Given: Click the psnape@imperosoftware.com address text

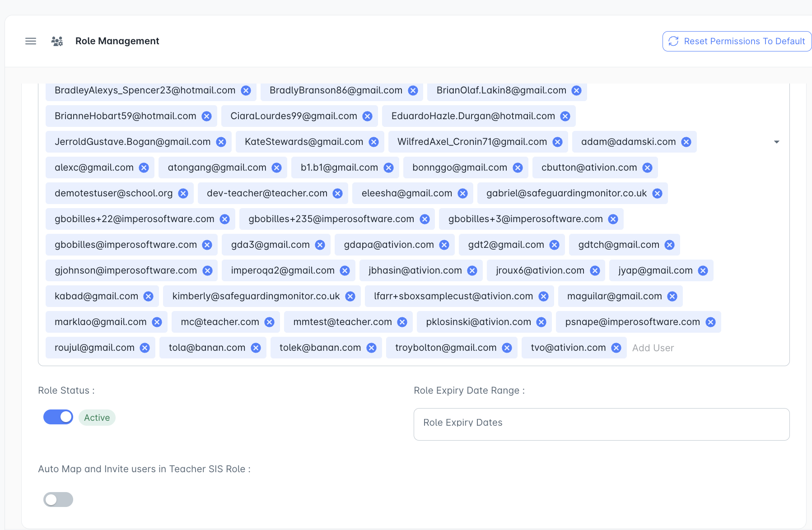Looking at the screenshot, I should coord(633,322).
